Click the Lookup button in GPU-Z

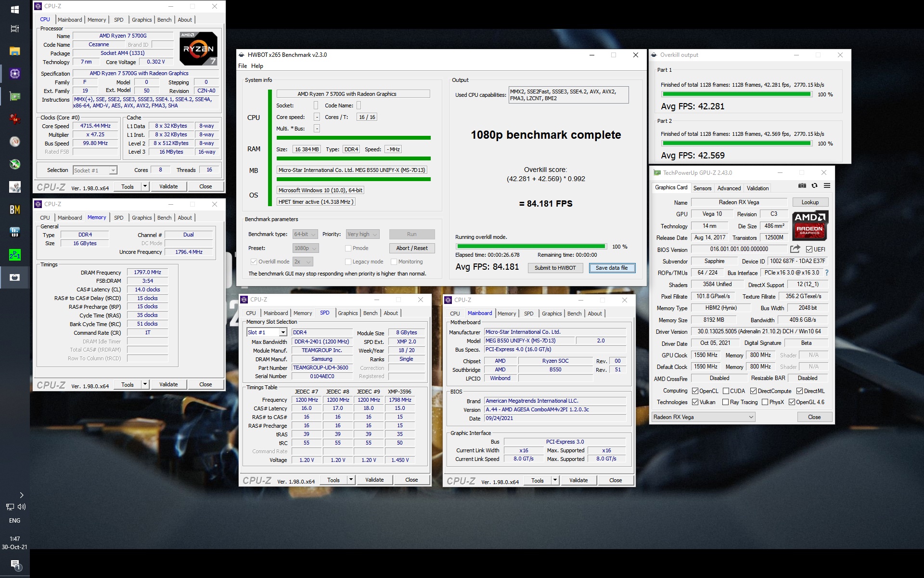(810, 202)
